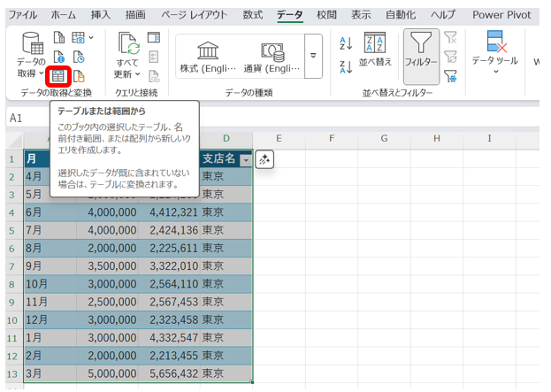This screenshot has height=392, width=551.
Task: Select row 7 header
Action: (12, 266)
